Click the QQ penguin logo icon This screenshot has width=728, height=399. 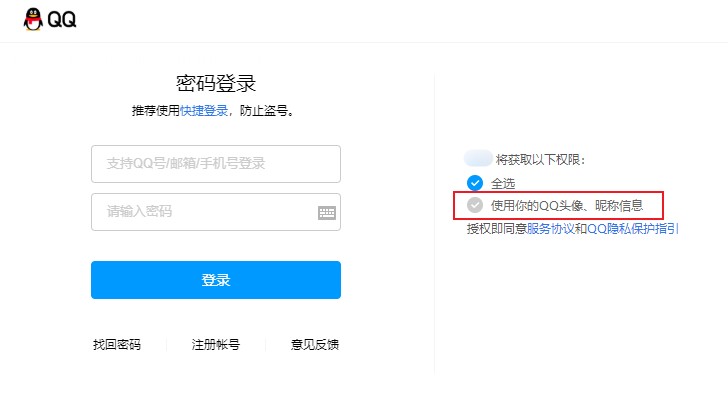33,20
